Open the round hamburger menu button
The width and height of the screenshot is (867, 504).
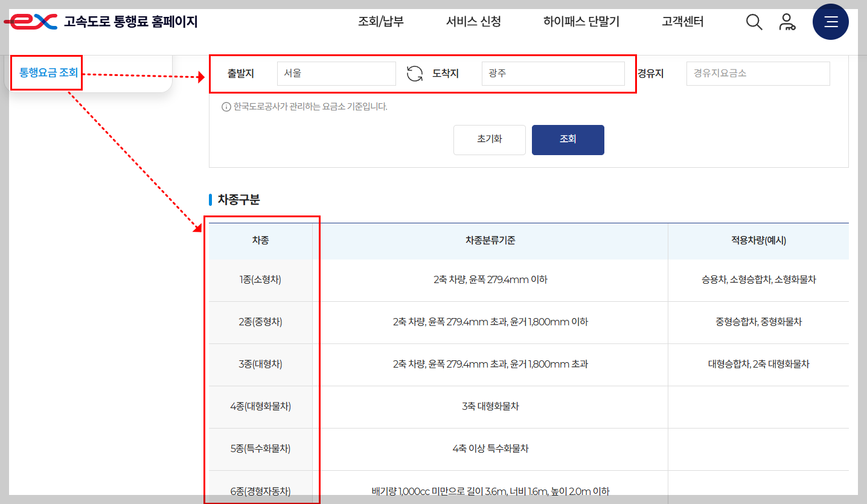(831, 22)
